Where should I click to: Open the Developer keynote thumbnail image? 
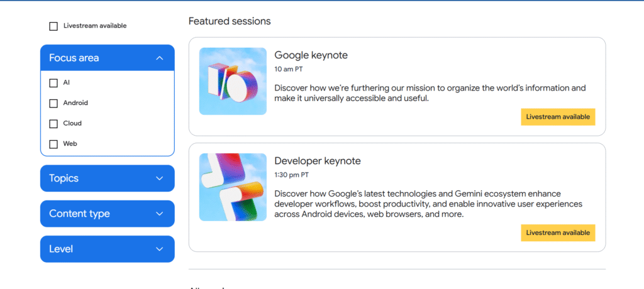[233, 187]
